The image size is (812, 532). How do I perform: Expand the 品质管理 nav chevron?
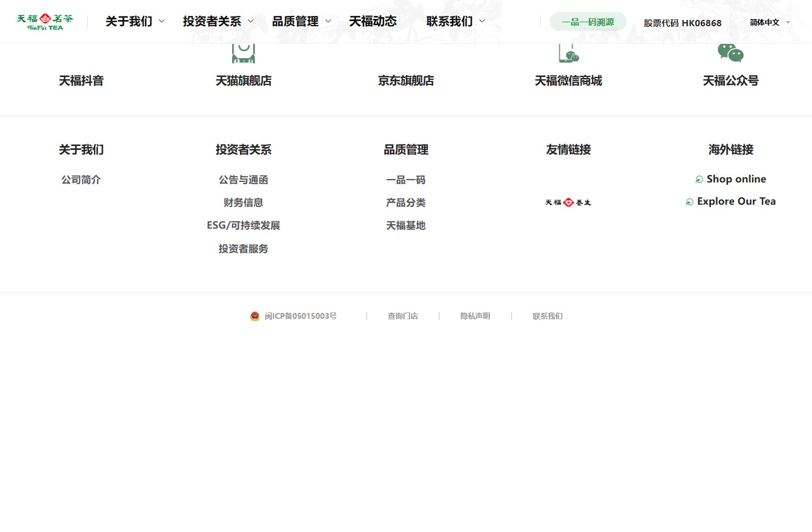tap(328, 21)
